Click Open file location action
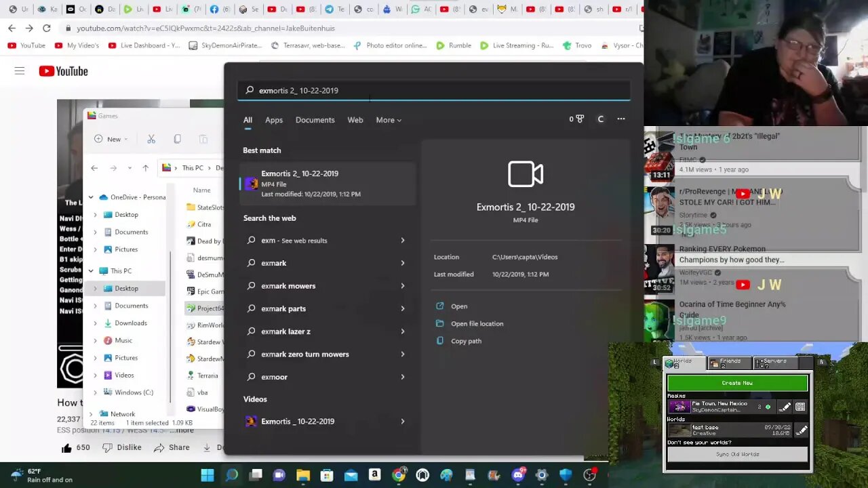 click(x=477, y=324)
